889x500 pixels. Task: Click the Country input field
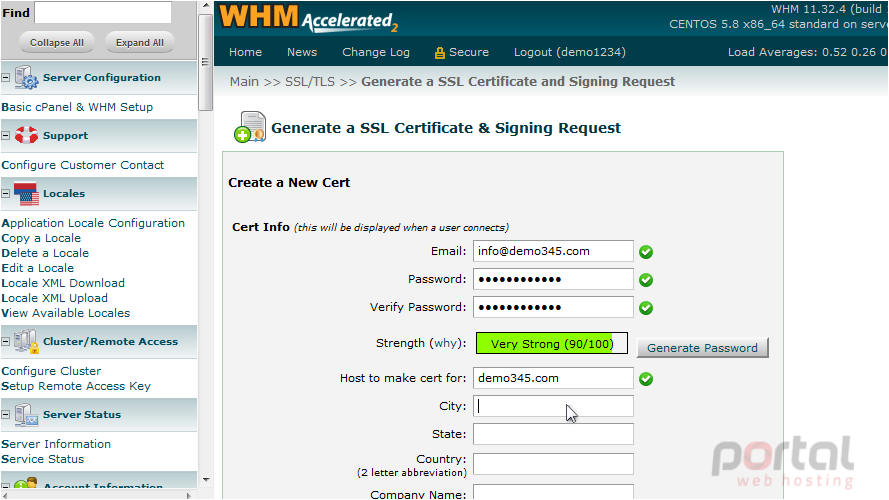[553, 464]
